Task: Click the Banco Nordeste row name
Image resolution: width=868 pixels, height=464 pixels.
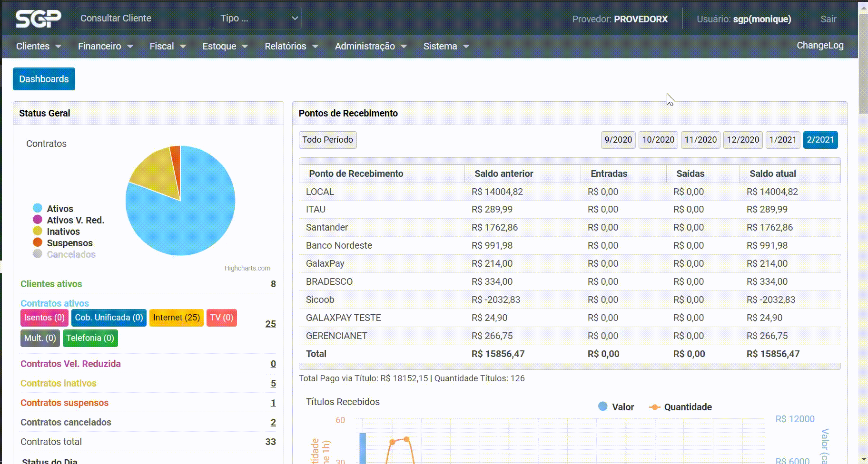Action: click(339, 245)
